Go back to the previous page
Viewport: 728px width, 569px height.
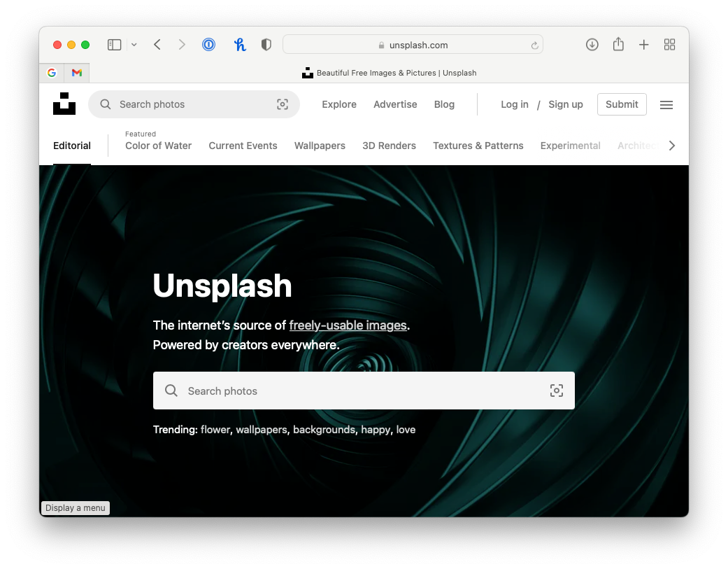(x=157, y=45)
